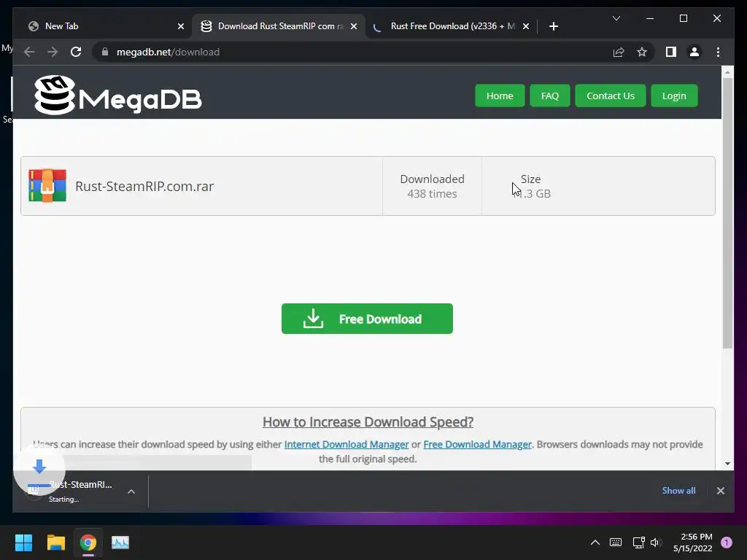Open the Chrome three-dot menu
Viewport: 747px width, 560px height.
[718, 52]
